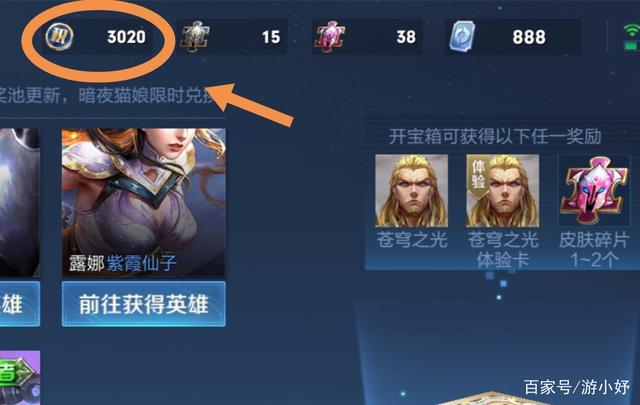This screenshot has height=405, width=640.
Task: Select the 皮肤碎片 reward puzzle icon
Action: pyautogui.click(x=594, y=191)
